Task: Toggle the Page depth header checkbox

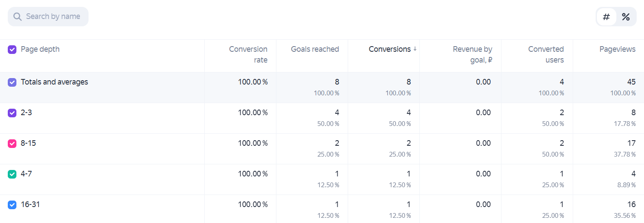Action: click(x=12, y=50)
